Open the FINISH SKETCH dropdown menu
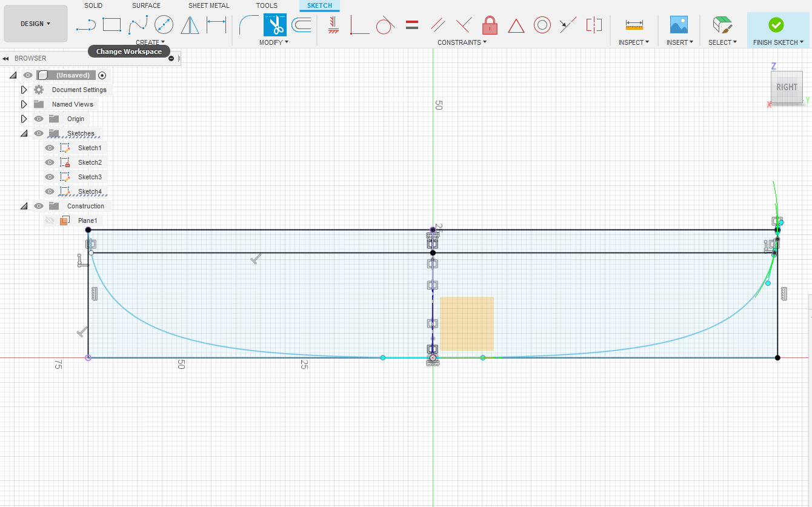This screenshot has height=507, width=812. pos(779,42)
